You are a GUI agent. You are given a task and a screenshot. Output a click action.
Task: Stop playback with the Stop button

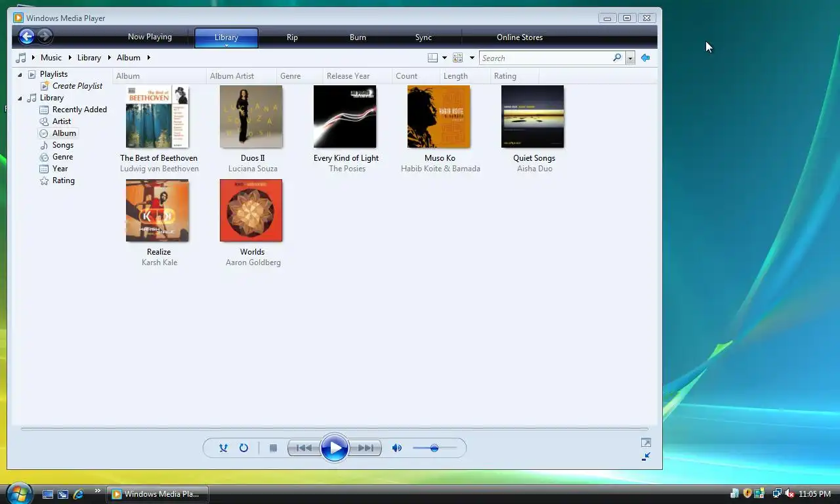coord(273,448)
